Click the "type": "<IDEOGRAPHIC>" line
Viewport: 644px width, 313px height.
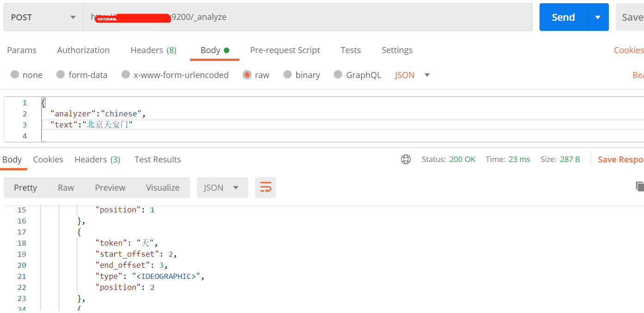tap(150, 276)
